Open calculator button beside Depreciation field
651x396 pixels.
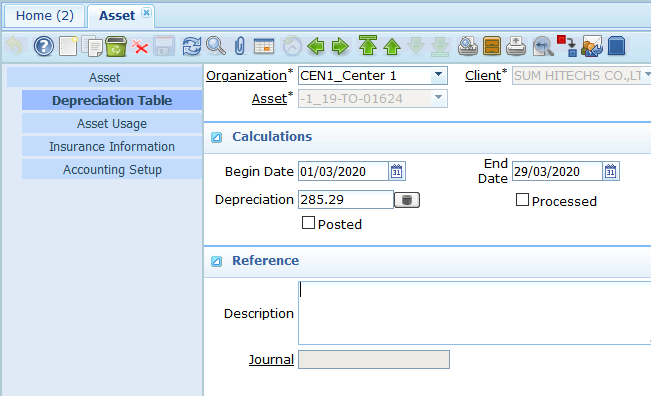[407, 200]
